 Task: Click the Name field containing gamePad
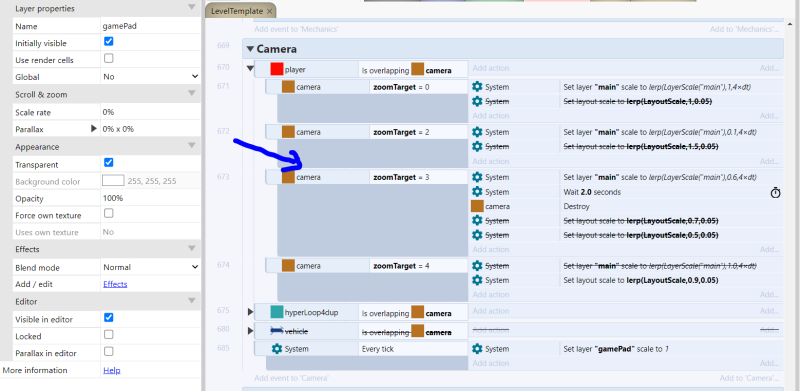pyautogui.click(x=150, y=26)
